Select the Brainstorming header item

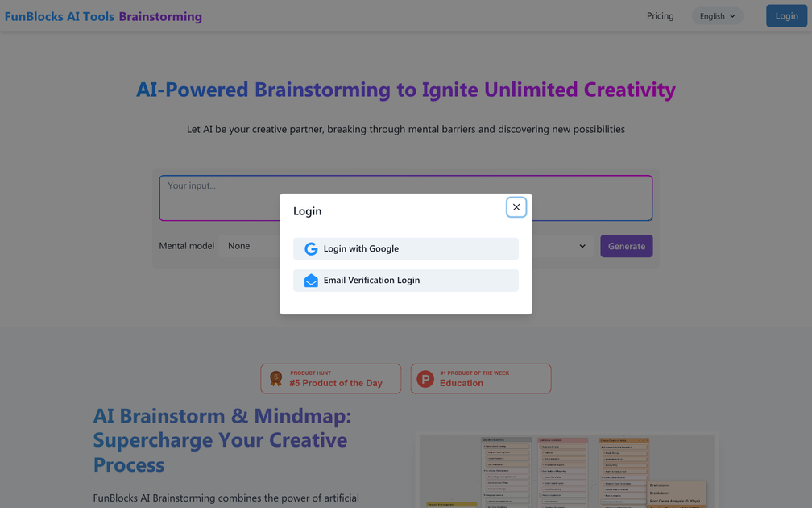(x=159, y=15)
